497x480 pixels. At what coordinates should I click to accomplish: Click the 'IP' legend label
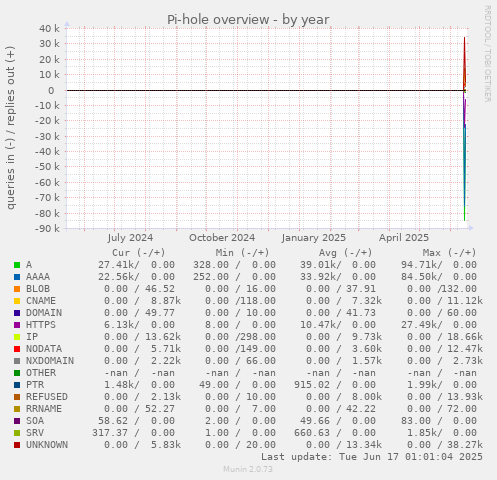32,337
